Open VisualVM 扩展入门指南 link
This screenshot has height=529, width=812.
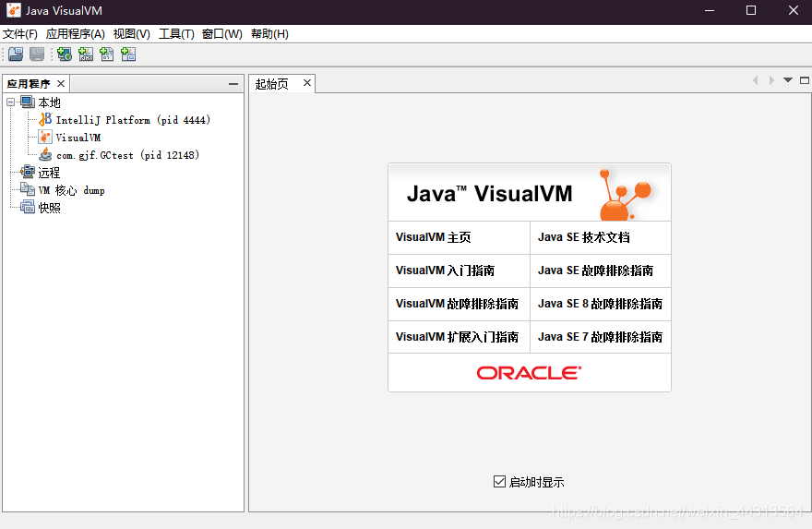[x=459, y=337]
